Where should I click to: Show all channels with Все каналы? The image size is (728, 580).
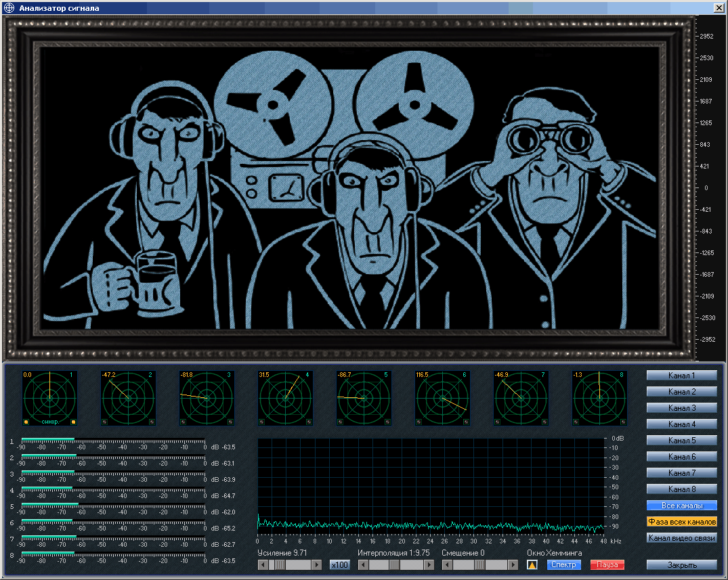681,506
